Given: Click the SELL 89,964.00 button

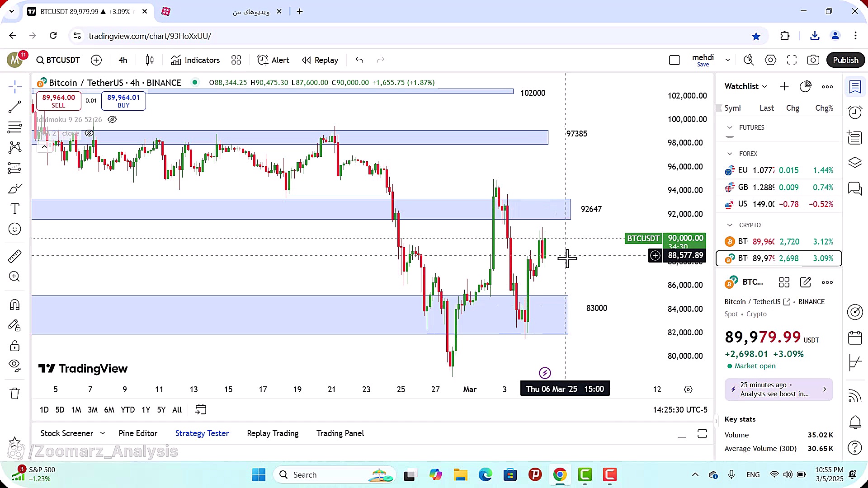Looking at the screenshot, I should [59, 101].
